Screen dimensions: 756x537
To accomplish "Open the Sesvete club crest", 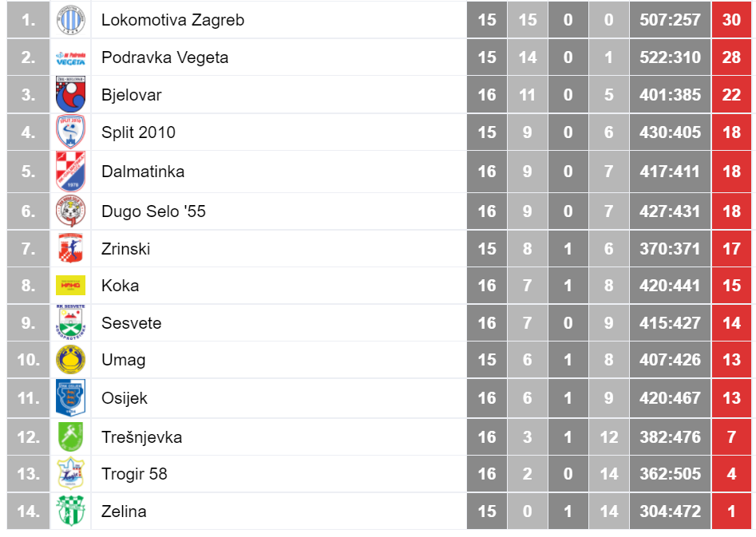I will pyautogui.click(x=70, y=322).
